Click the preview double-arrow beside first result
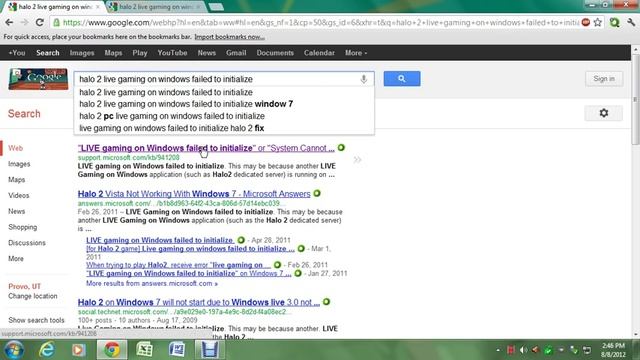 [x=358, y=160]
